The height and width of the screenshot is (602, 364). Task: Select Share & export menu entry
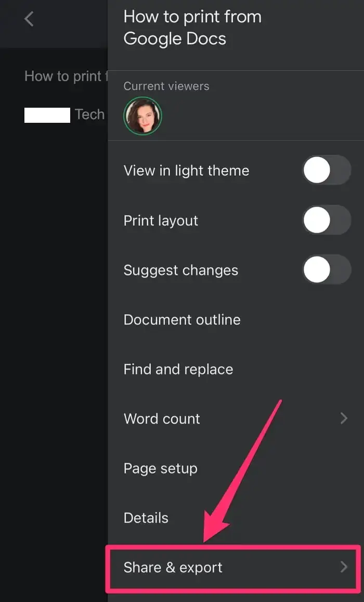(x=233, y=567)
